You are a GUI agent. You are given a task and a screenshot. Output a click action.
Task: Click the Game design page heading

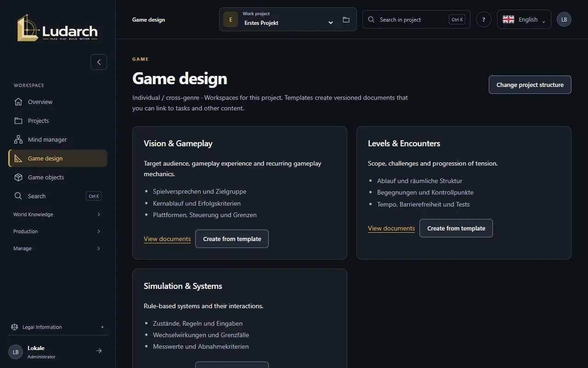click(x=180, y=79)
